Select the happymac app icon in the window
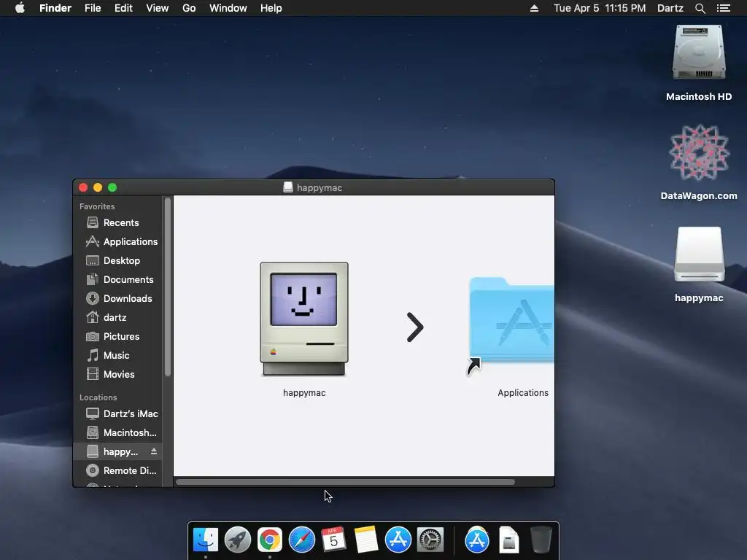This screenshot has width=747, height=560. point(304,319)
